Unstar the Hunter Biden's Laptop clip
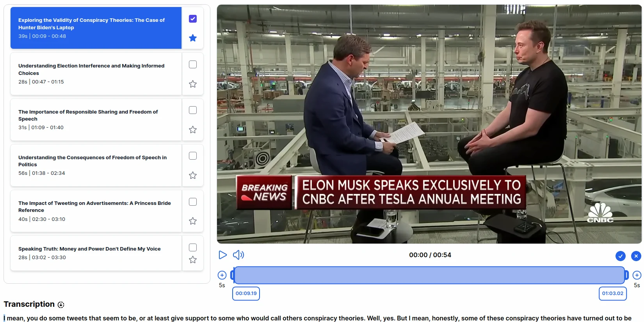 point(193,38)
